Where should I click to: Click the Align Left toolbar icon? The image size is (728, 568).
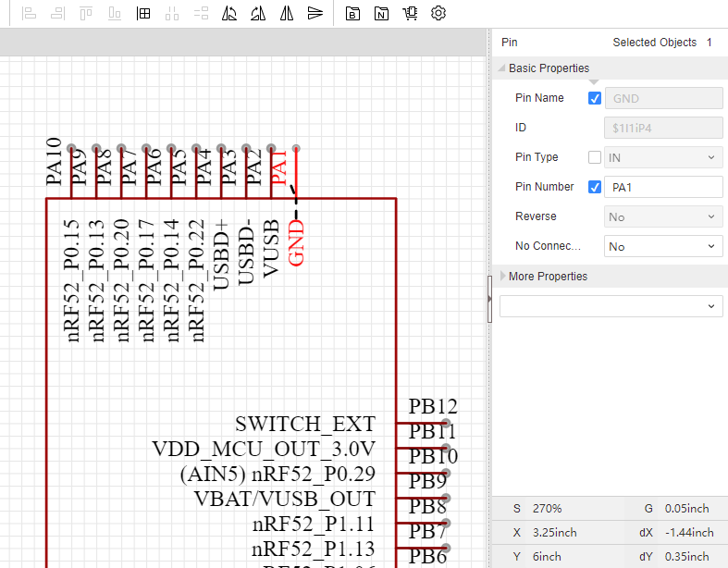[29, 14]
